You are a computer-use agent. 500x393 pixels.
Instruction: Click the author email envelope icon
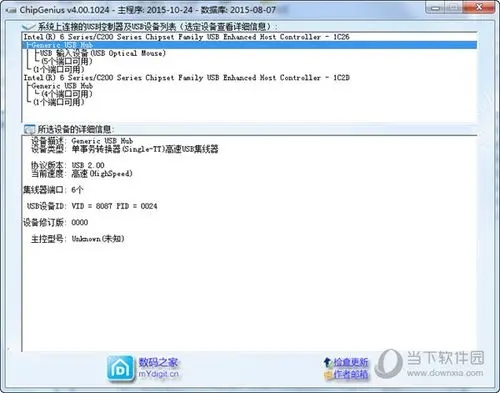(328, 375)
